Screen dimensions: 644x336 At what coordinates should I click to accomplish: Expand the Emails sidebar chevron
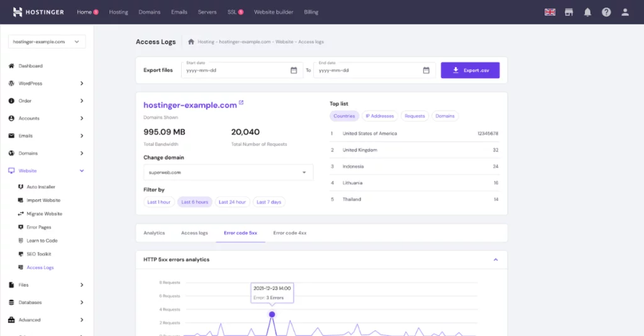[82, 135]
